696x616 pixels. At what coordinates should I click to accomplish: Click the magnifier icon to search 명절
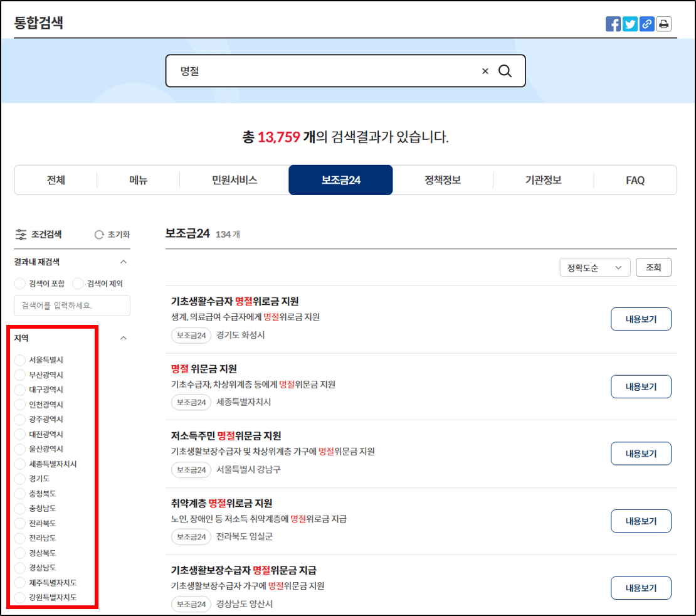point(505,71)
